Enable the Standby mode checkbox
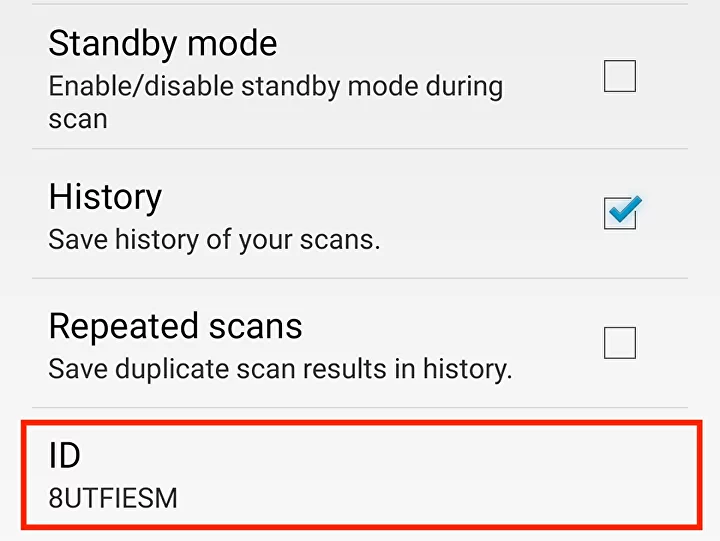Screen dimensions: 720x541 point(620,76)
